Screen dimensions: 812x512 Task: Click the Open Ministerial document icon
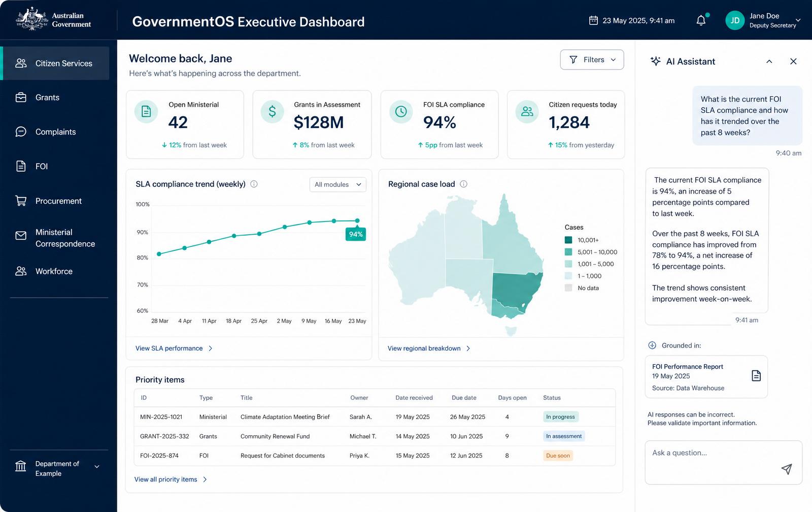pos(146,111)
